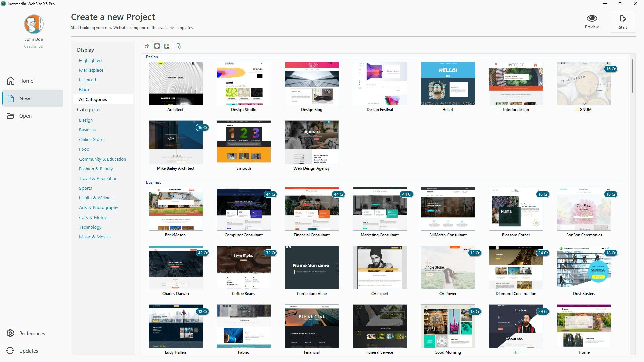Image resolution: width=644 pixels, height=362 pixels.
Task: Toggle the Highlighted display filter
Action: [x=90, y=60]
